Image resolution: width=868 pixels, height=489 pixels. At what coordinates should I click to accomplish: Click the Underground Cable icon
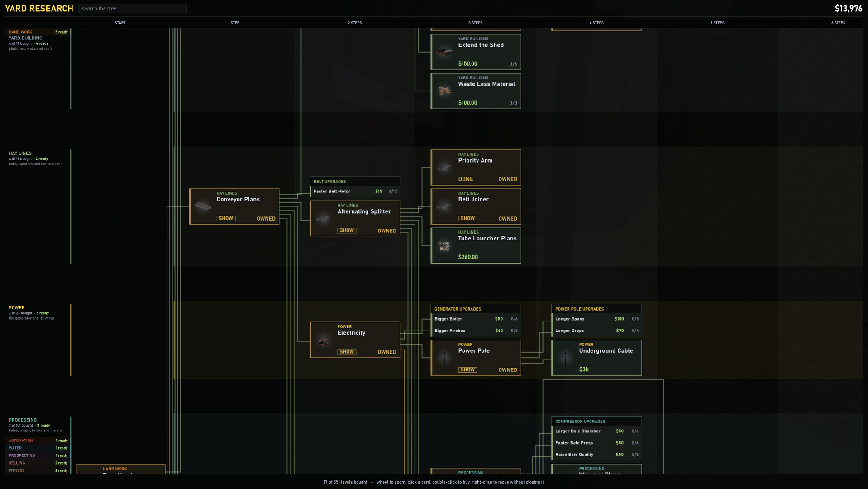tap(565, 358)
